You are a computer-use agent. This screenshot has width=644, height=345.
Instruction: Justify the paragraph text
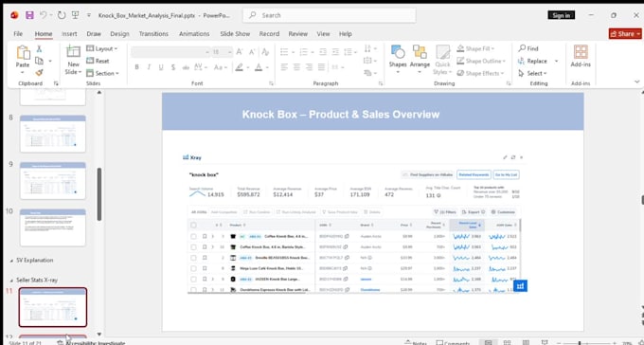click(322, 66)
